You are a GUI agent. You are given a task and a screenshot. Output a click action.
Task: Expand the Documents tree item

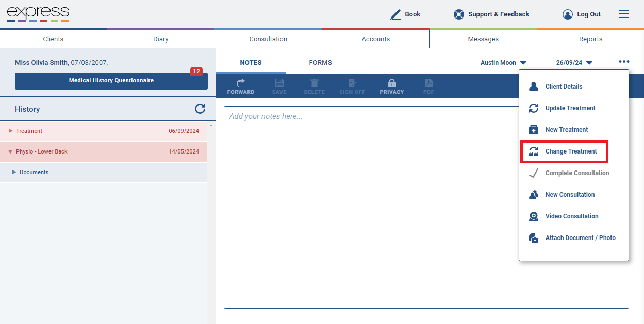pyautogui.click(x=14, y=172)
